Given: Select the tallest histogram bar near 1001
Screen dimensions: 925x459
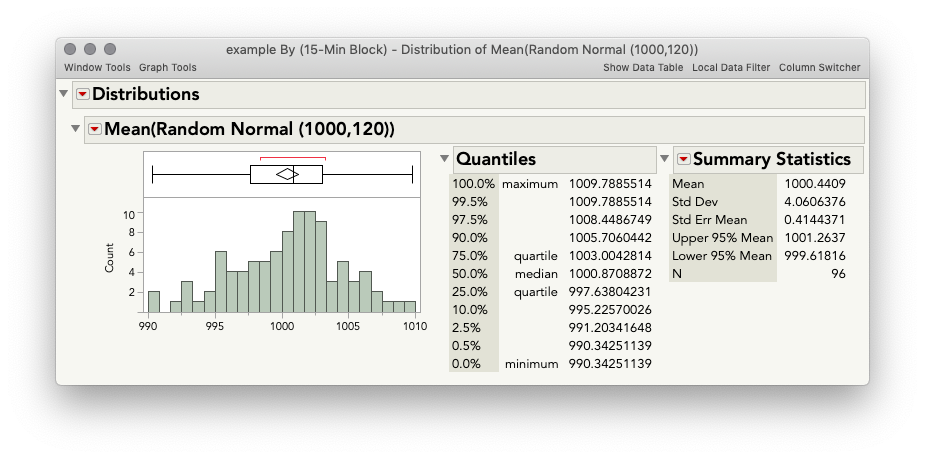Looking at the screenshot, I should tap(299, 262).
